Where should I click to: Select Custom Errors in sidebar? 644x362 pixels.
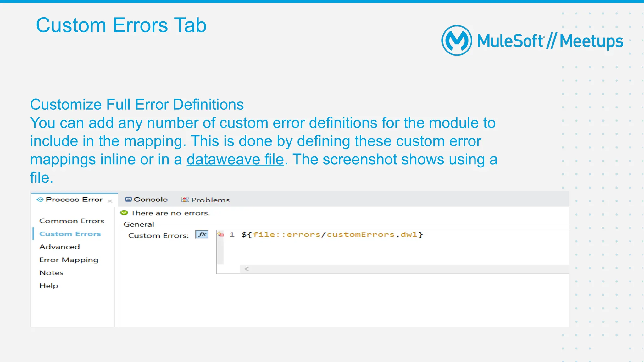click(70, 234)
